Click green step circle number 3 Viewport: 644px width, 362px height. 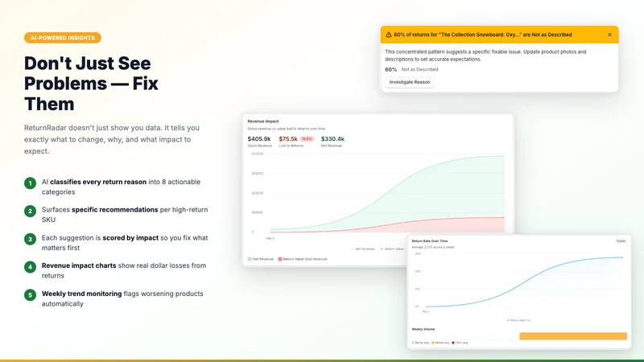pos(30,239)
